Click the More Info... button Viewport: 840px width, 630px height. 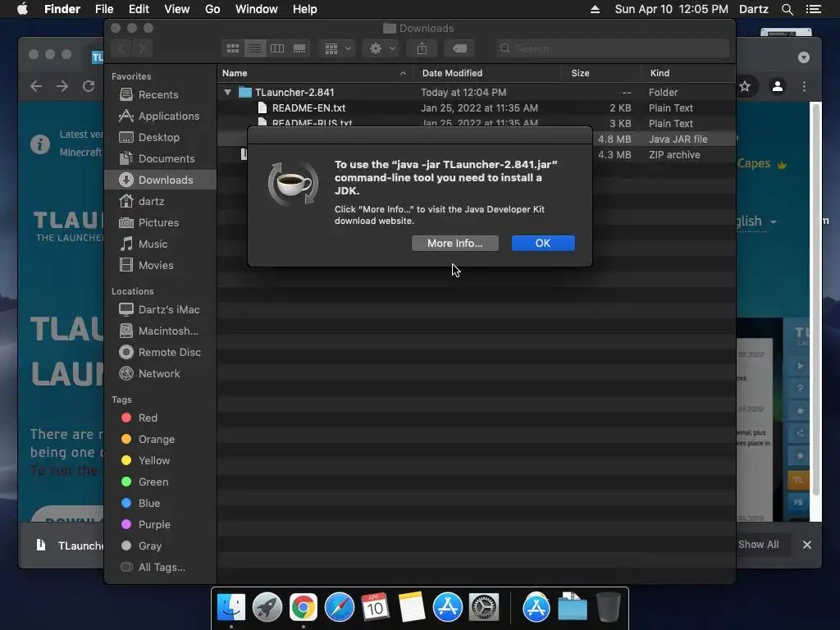(454, 243)
